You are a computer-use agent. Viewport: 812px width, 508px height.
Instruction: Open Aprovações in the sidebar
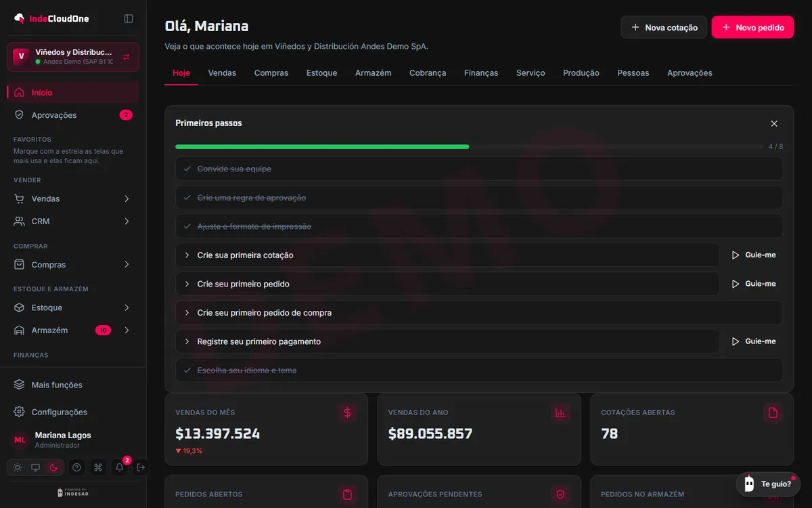pos(73,115)
